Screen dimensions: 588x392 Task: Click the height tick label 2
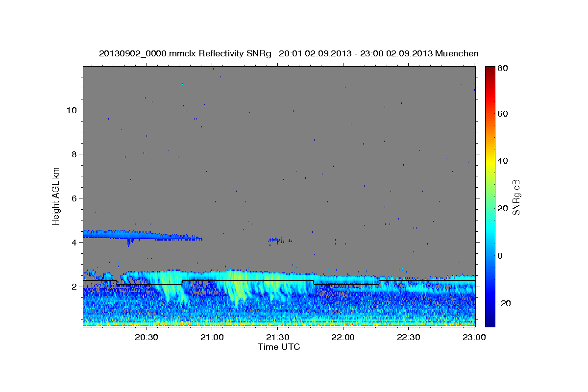(x=73, y=287)
